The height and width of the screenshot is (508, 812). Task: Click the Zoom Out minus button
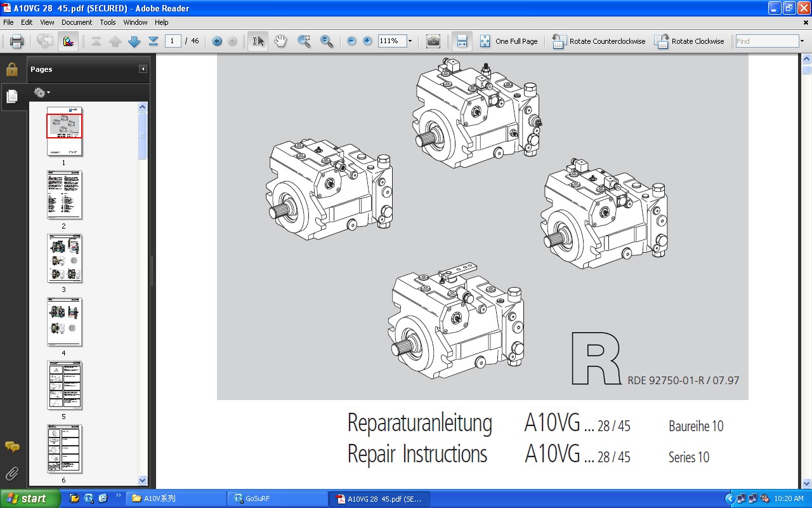(351, 41)
